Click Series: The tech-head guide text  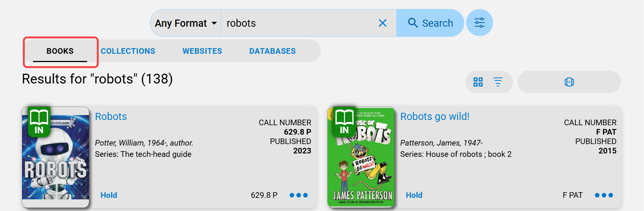(143, 154)
